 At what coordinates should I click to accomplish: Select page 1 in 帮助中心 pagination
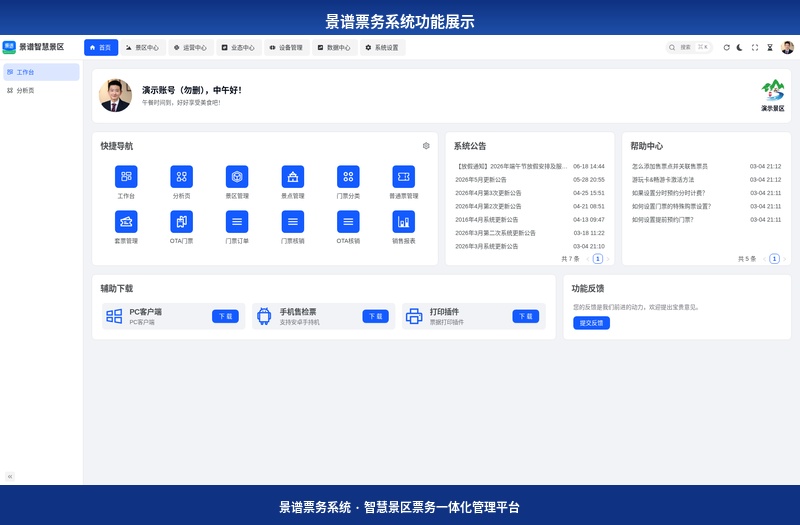point(774,259)
